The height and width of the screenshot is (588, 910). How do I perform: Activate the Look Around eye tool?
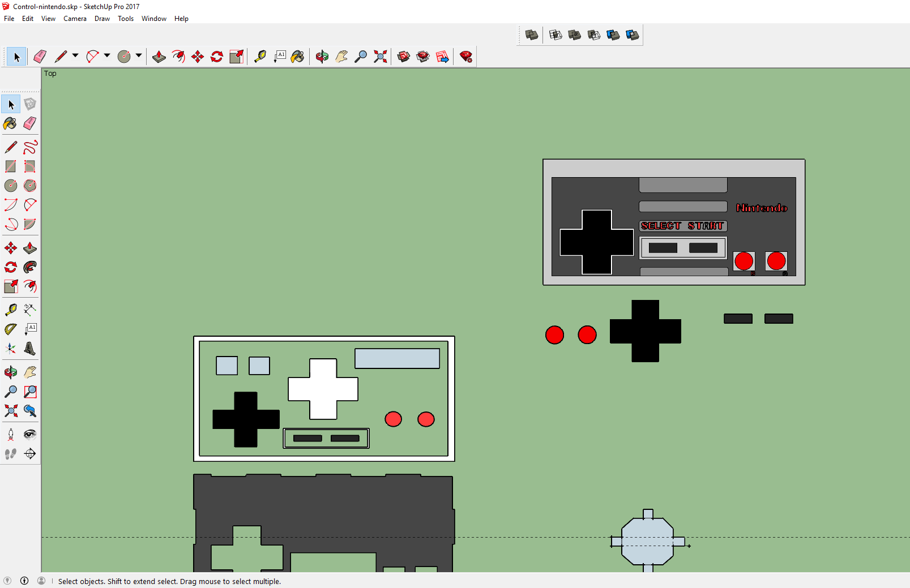point(30,435)
